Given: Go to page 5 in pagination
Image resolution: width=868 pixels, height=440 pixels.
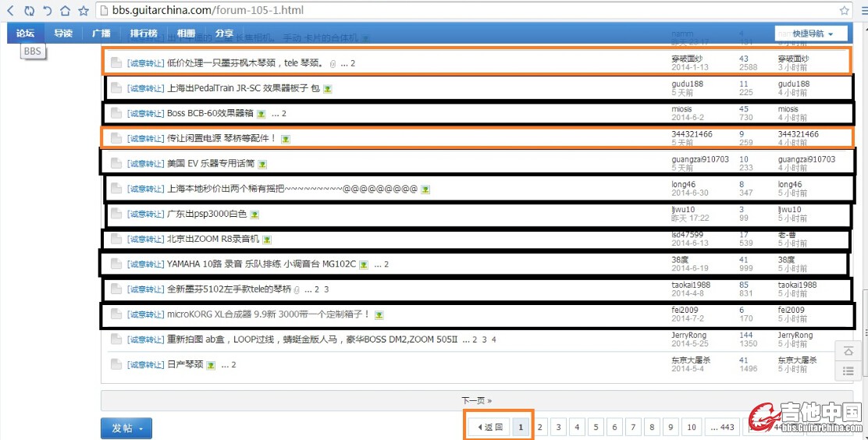Looking at the screenshot, I should 596,427.
